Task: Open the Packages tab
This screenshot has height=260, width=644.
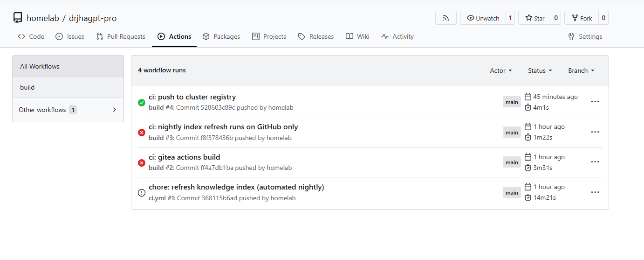Action: click(221, 36)
